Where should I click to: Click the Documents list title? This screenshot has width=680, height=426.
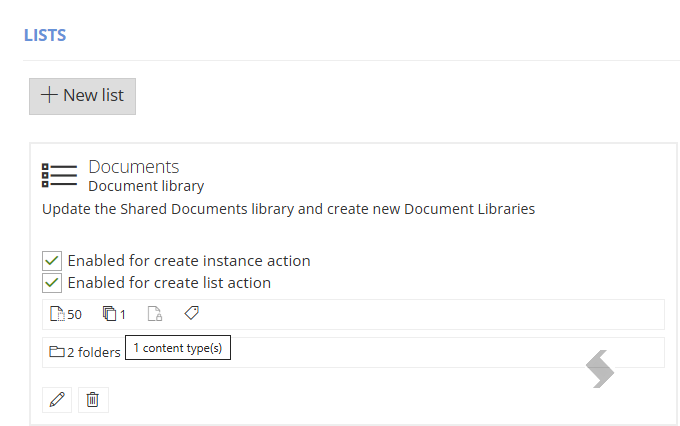coord(134,167)
